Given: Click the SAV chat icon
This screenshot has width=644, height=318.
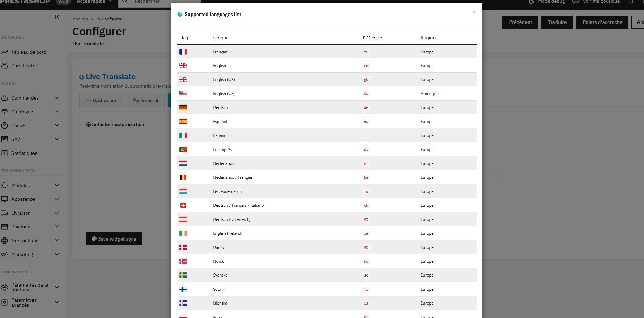Looking at the screenshot, I should pos(4,139).
